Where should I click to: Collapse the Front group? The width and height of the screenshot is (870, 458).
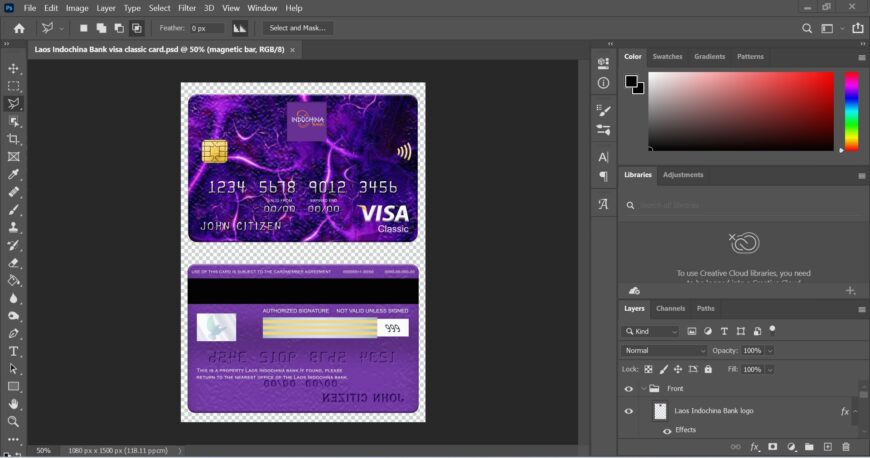pyautogui.click(x=644, y=389)
